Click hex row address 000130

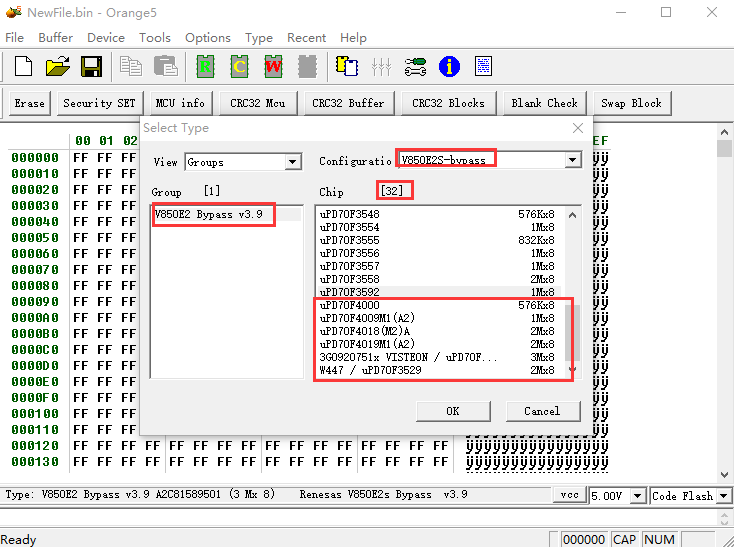(x=35, y=462)
